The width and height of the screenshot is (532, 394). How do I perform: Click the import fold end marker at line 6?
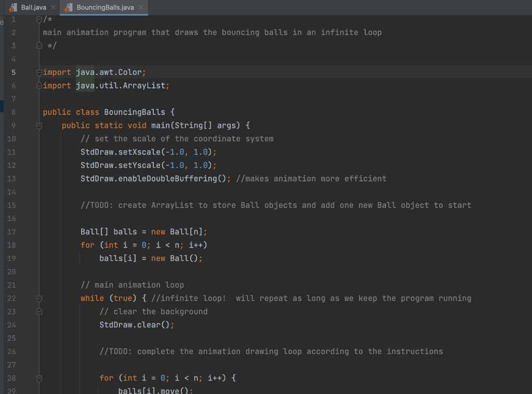click(x=39, y=86)
